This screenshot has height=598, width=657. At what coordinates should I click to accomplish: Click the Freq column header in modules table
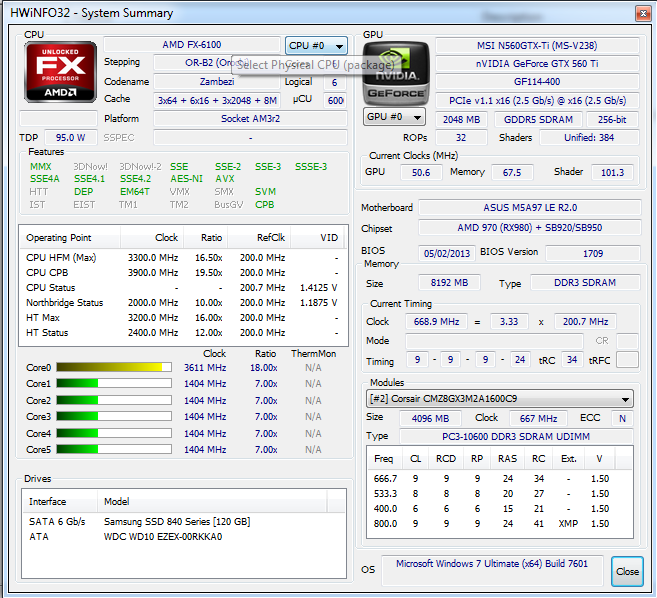pyautogui.click(x=384, y=458)
